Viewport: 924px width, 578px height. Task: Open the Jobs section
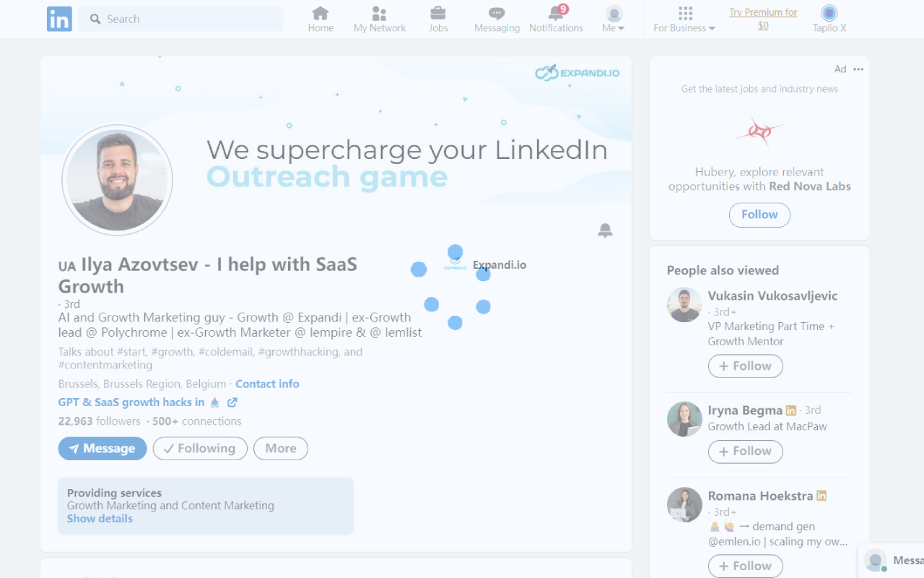(x=438, y=18)
